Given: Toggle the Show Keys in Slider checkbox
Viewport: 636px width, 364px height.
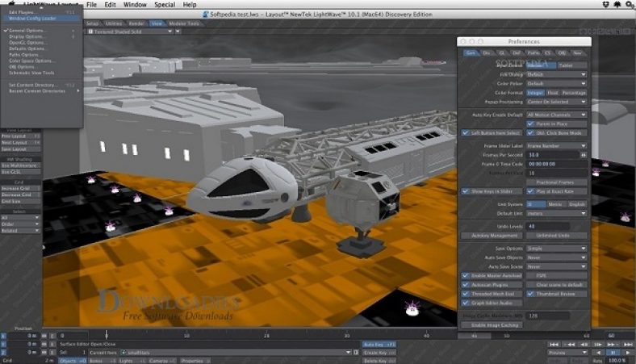Looking at the screenshot, I should click(x=466, y=191).
